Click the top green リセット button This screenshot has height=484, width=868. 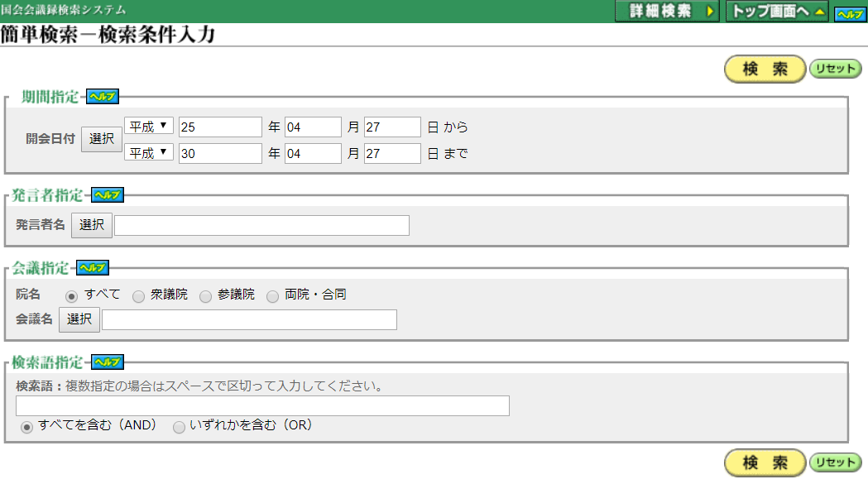[x=835, y=69]
